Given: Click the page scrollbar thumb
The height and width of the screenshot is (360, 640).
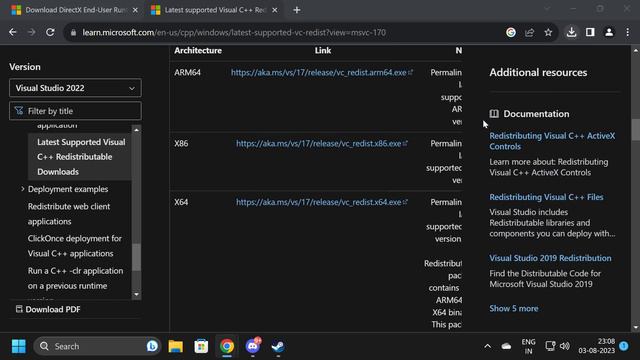Looking at the screenshot, I should [x=636, y=130].
